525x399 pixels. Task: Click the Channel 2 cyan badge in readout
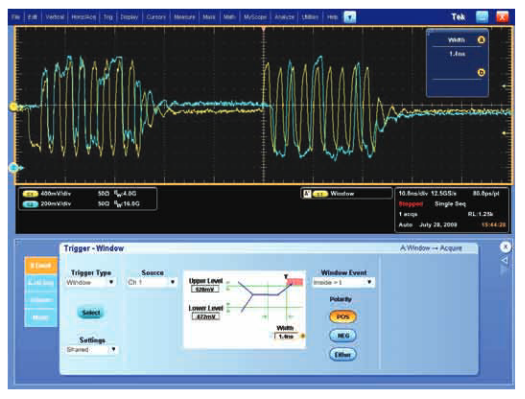[30, 204]
